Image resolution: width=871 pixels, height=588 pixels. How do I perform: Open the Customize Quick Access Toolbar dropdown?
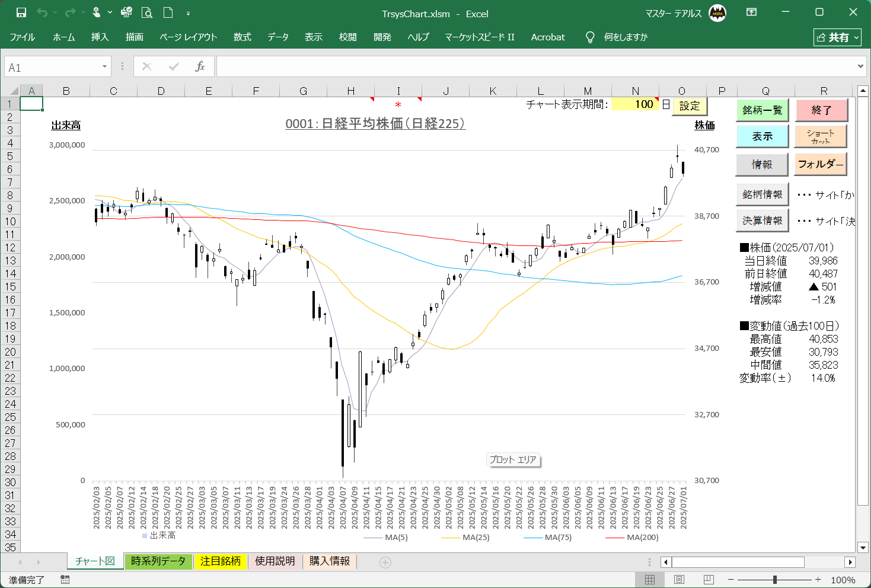pos(188,13)
